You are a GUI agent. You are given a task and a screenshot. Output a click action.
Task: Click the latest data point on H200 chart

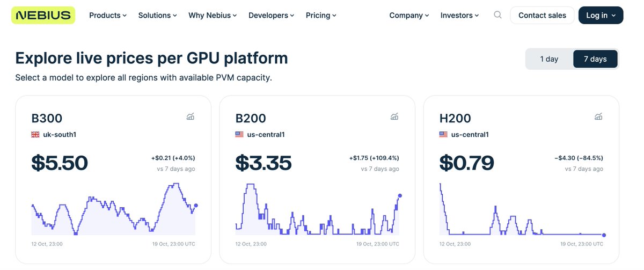pyautogui.click(x=604, y=235)
